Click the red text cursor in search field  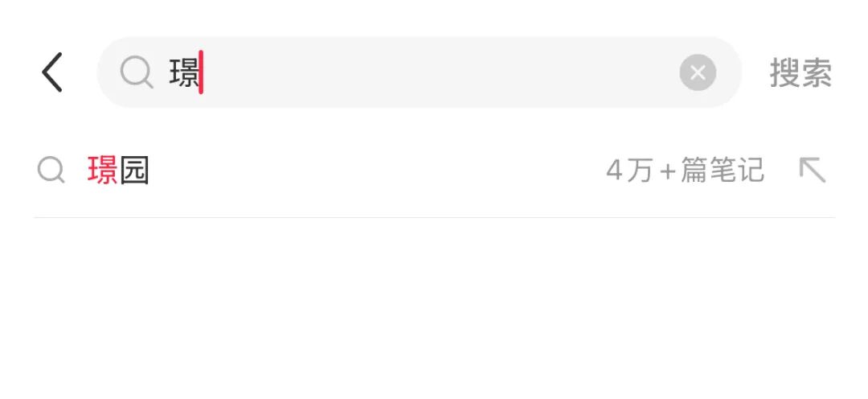tap(201, 73)
